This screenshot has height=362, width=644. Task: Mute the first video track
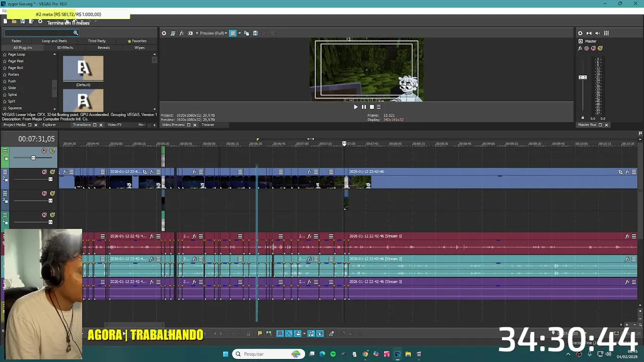click(44, 151)
